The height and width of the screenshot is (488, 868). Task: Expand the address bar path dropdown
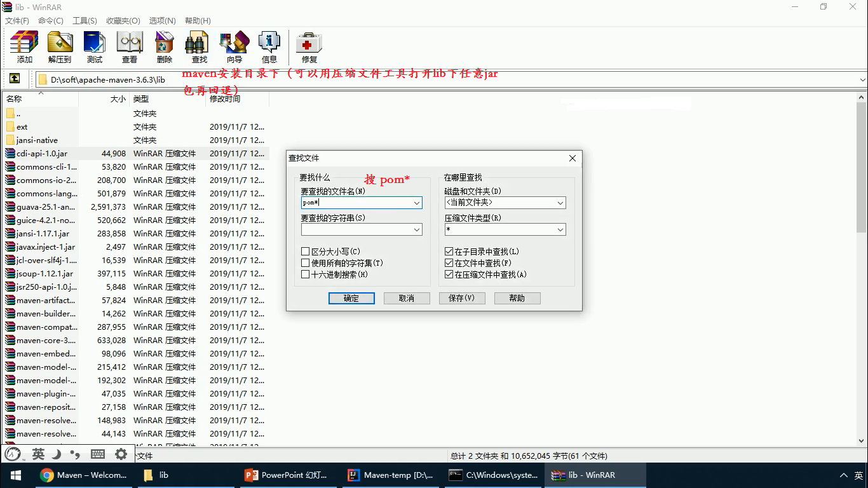point(862,79)
